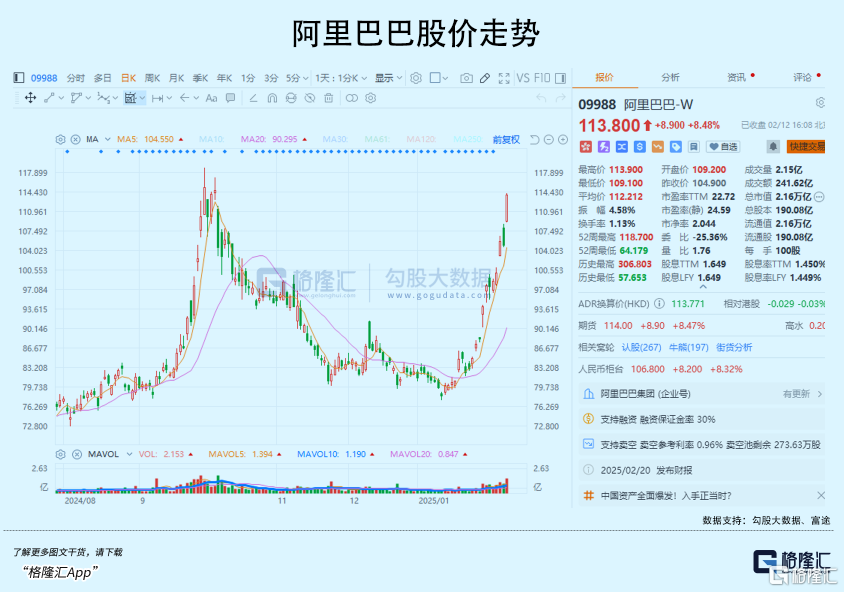
Task: Switch to 分时 chart view
Action: click(76, 78)
